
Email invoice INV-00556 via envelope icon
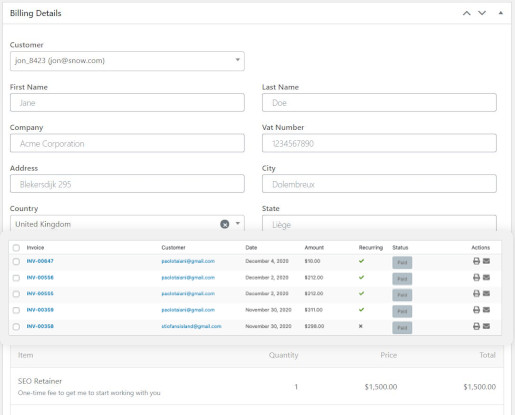(486, 277)
